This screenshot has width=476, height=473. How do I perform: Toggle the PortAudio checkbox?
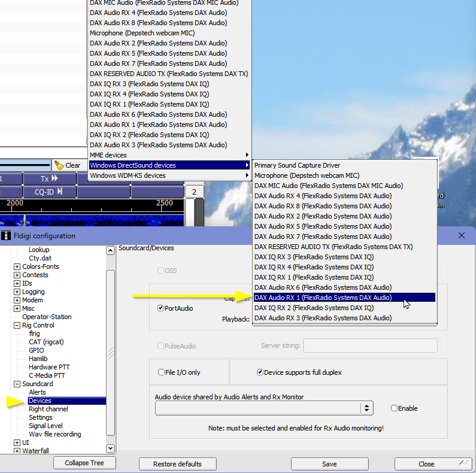point(160,308)
